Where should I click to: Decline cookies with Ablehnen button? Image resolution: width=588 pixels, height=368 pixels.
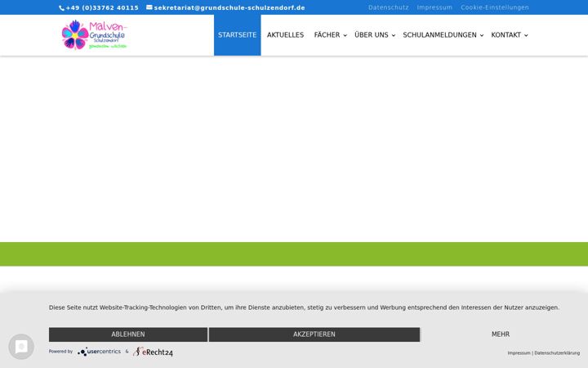(128, 334)
